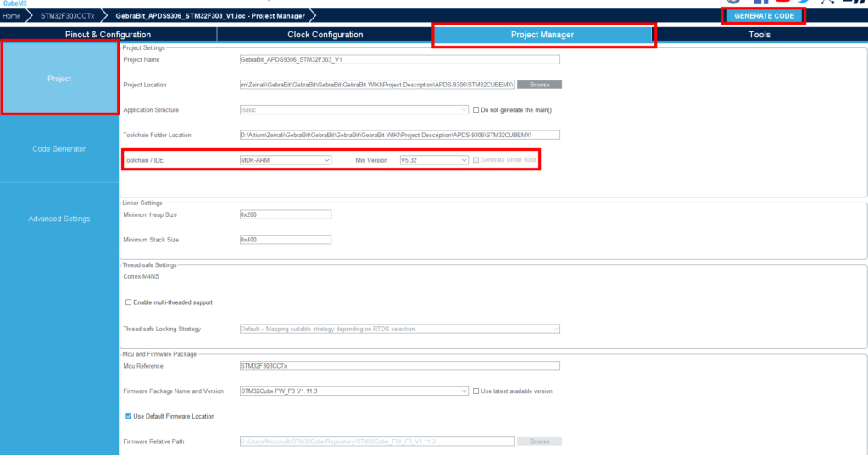The image size is (868, 455).
Task: Toggle Do not generate the main() checkbox
Action: point(476,109)
